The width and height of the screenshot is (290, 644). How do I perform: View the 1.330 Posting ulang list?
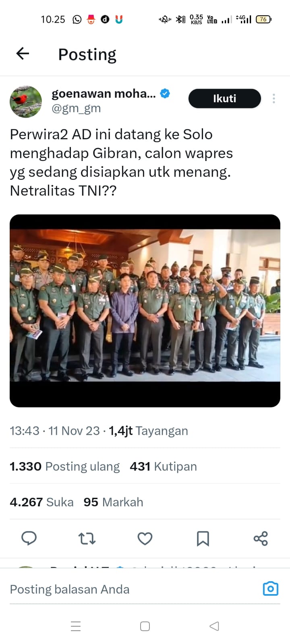(x=64, y=466)
